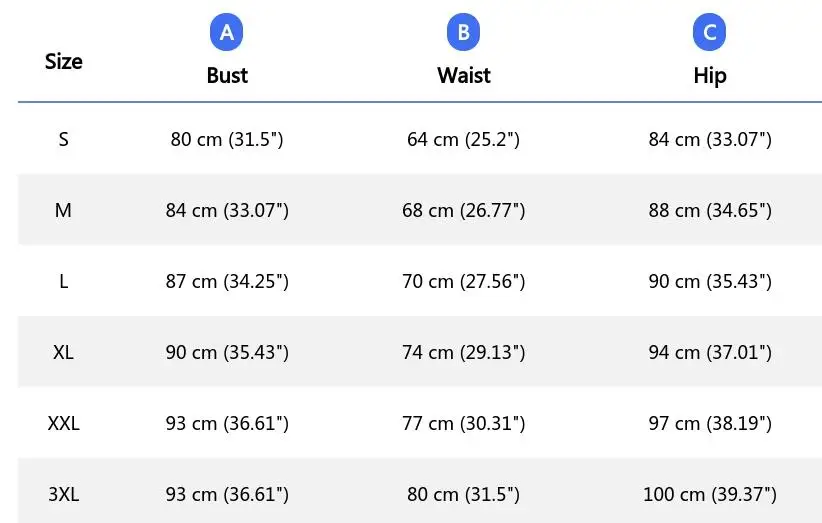Select the XXL waist value 77 cm
Screen dimensions: 822x523
click(x=463, y=423)
